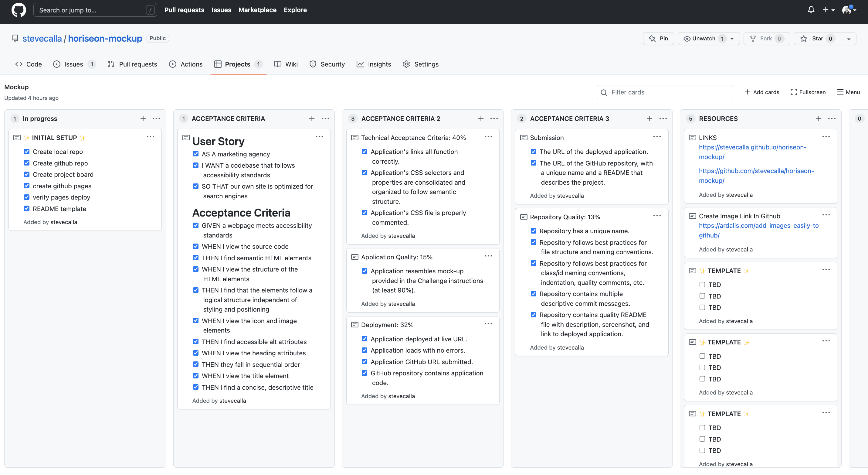Open Fullscreen mode for the board
The width and height of the screenshot is (868, 475).
(x=808, y=92)
